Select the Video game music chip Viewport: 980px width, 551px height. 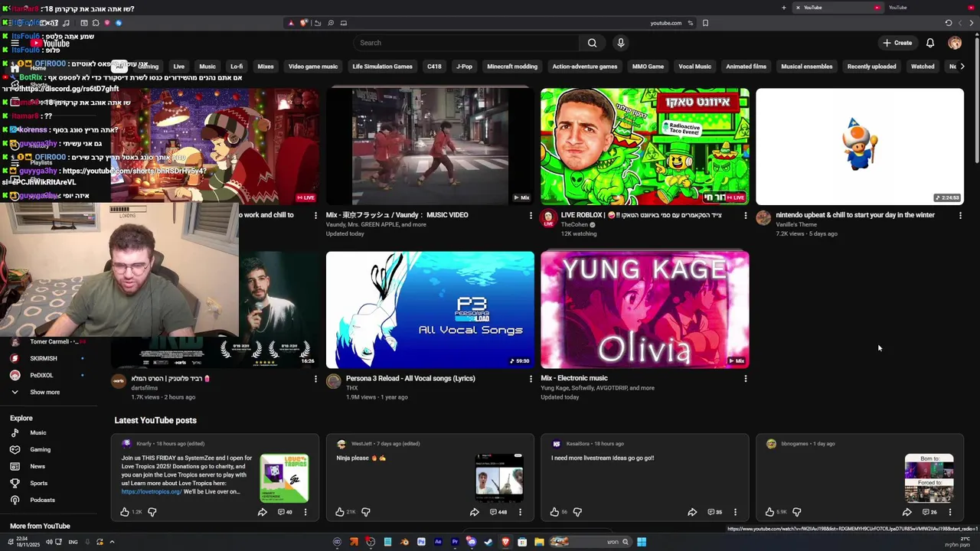click(x=313, y=67)
